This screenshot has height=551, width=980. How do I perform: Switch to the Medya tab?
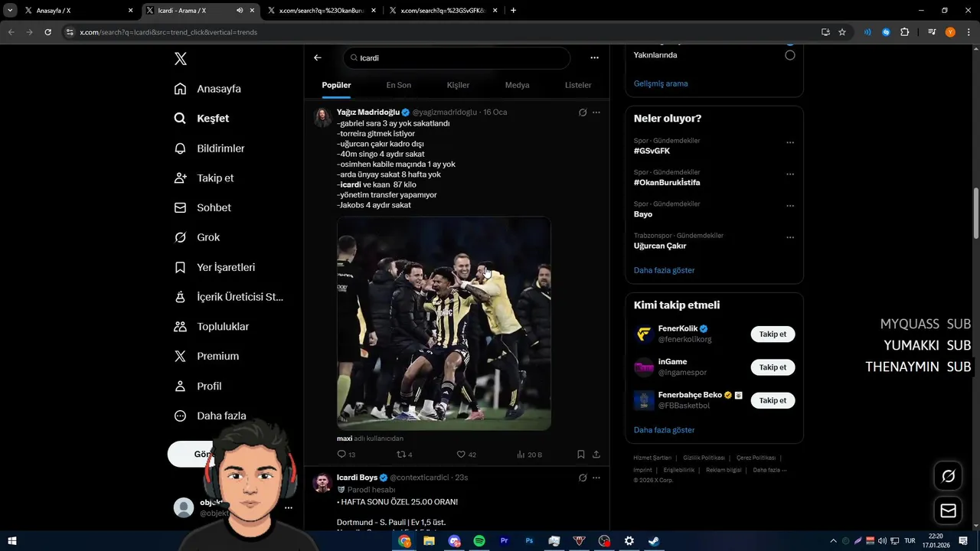[517, 85]
